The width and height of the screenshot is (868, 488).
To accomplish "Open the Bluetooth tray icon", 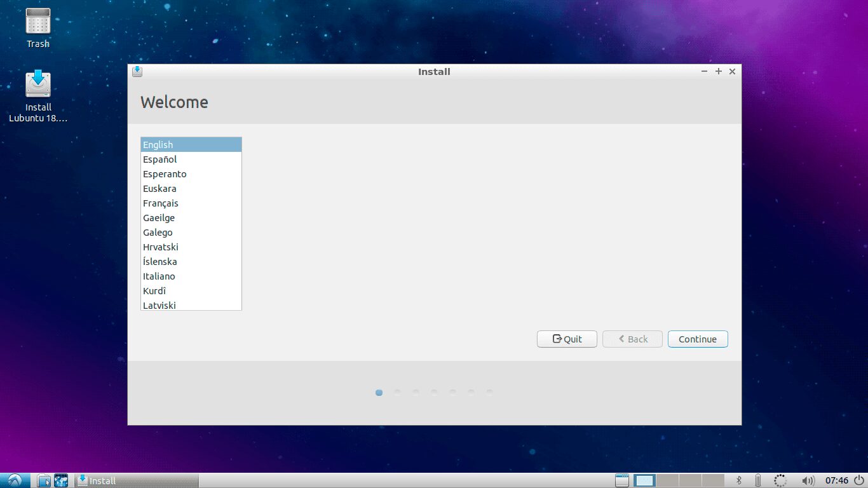I will pyautogui.click(x=738, y=481).
